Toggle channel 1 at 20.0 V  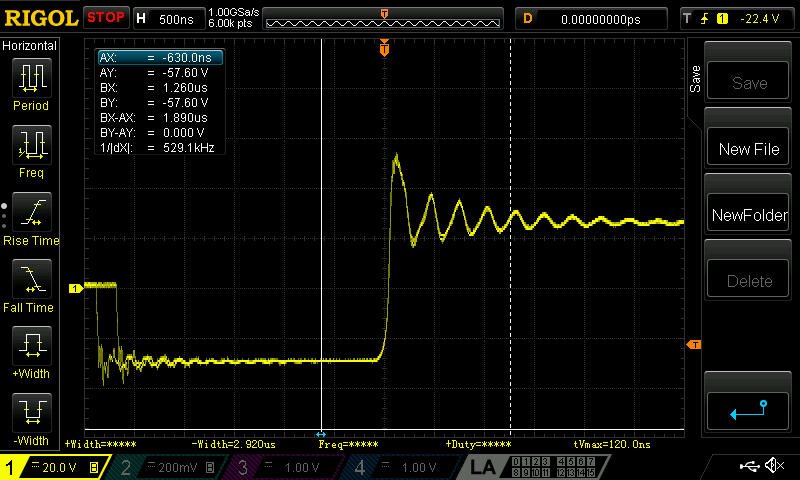54,467
